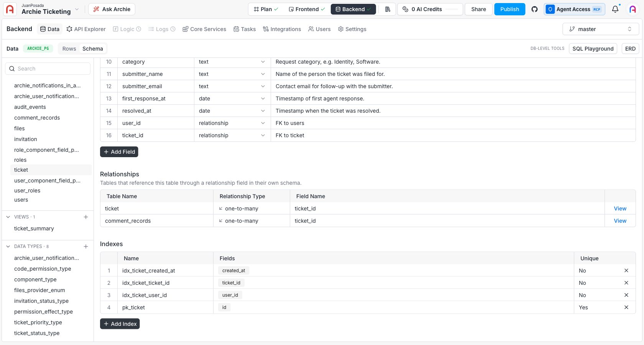Screen dimensions: 644x345
Task: Focus the table Search field
Action: [x=48, y=69]
